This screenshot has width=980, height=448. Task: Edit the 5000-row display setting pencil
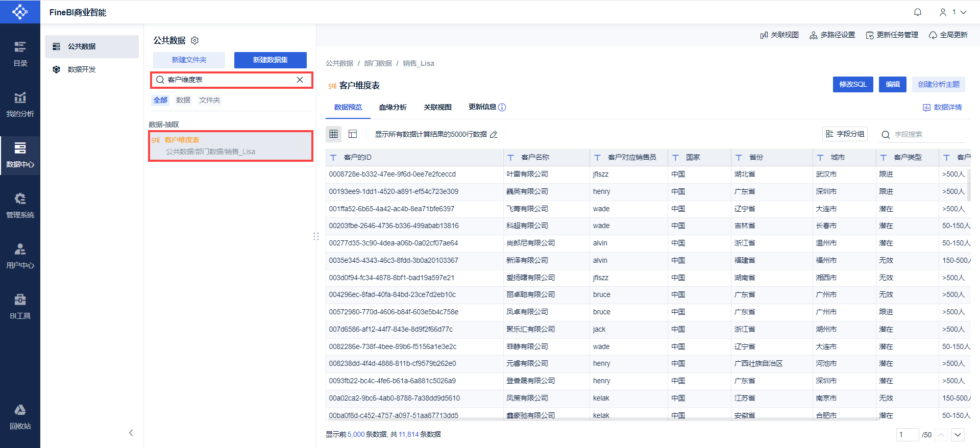pos(494,134)
